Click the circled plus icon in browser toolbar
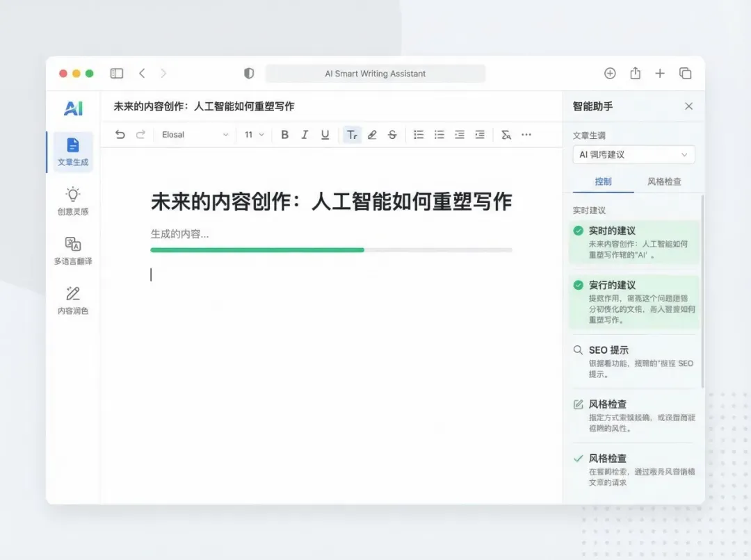The width and height of the screenshot is (751, 560). [610, 73]
